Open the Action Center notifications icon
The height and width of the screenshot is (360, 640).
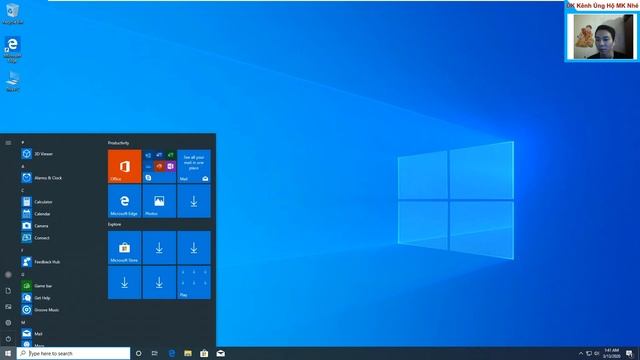click(x=629, y=353)
